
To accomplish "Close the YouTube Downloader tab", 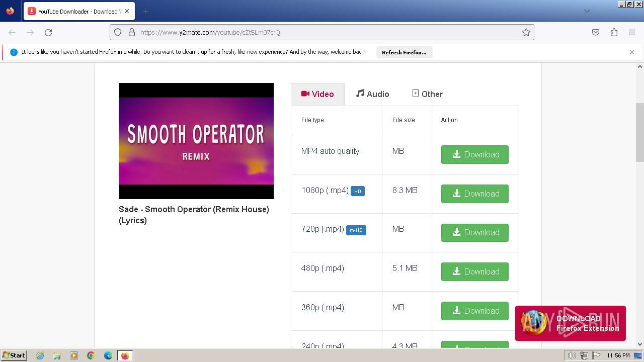I will tap(127, 11).
